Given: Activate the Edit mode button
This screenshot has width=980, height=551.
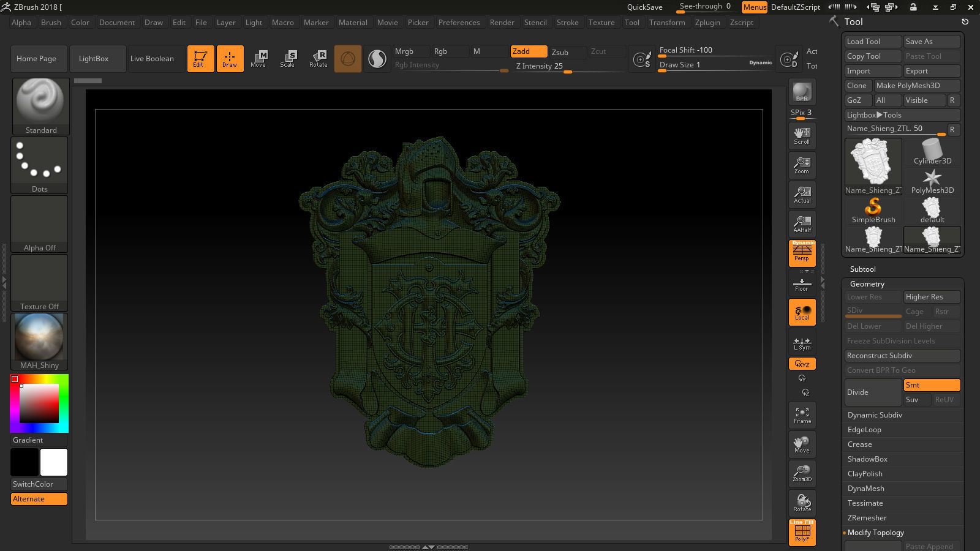Looking at the screenshot, I should point(200,59).
